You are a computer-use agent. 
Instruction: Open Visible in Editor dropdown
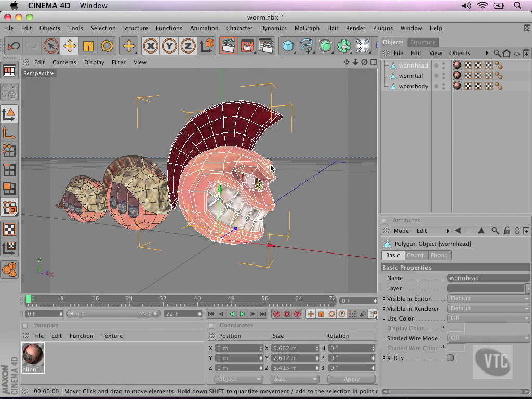pos(488,299)
